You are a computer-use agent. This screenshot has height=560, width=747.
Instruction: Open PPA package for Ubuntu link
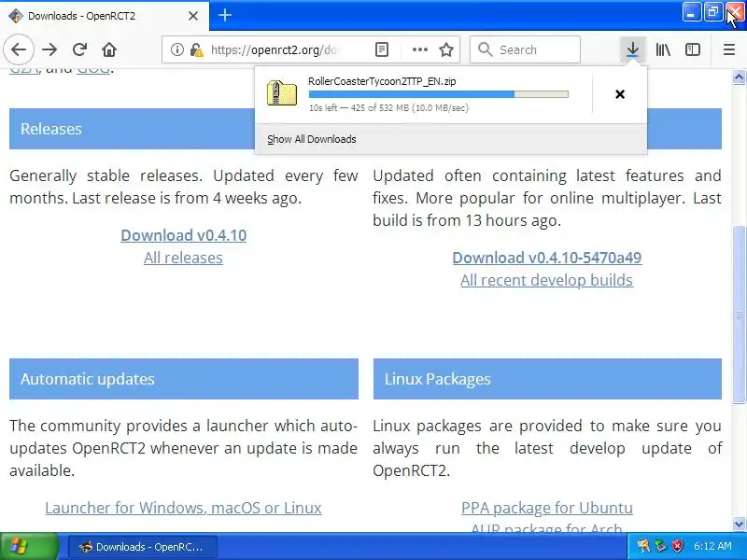point(547,508)
